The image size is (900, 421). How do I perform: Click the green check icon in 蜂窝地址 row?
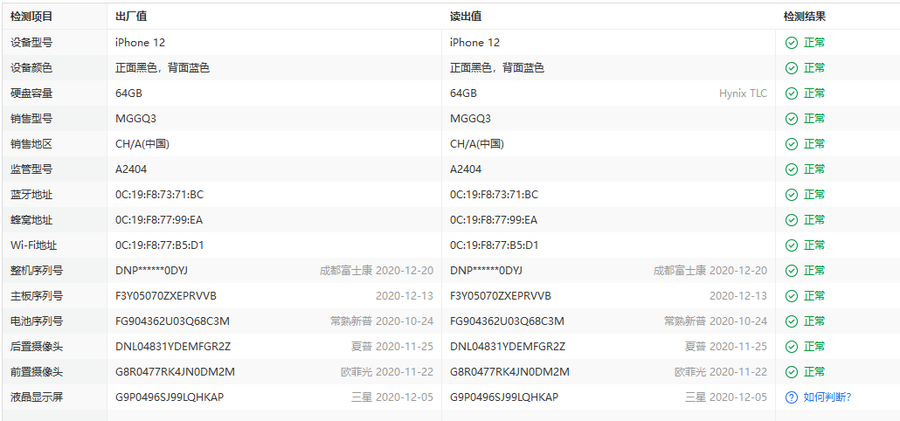(792, 219)
